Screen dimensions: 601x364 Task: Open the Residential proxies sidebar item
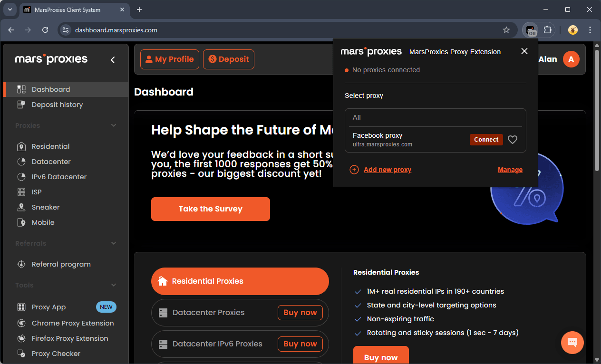(x=50, y=146)
